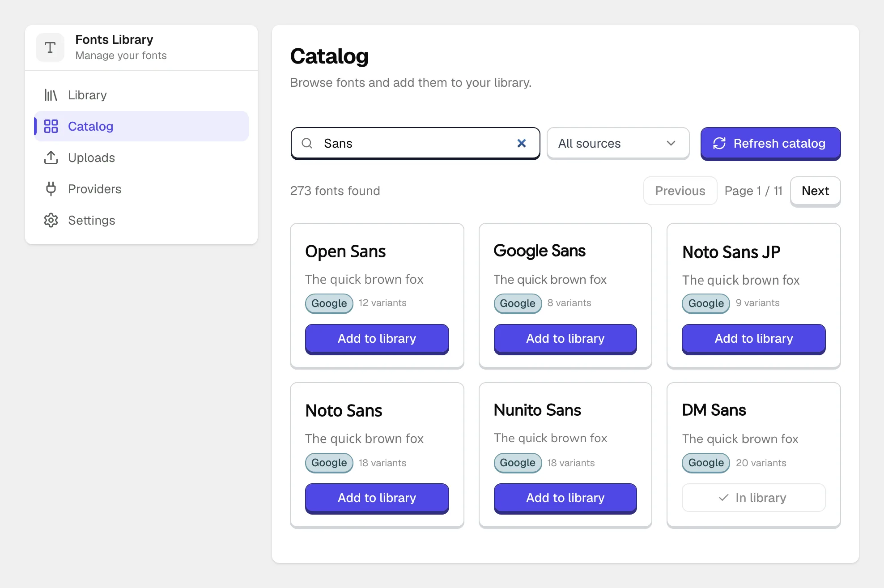The image size is (884, 588).
Task: Click the Uploads upload-arrow icon
Action: click(x=51, y=158)
